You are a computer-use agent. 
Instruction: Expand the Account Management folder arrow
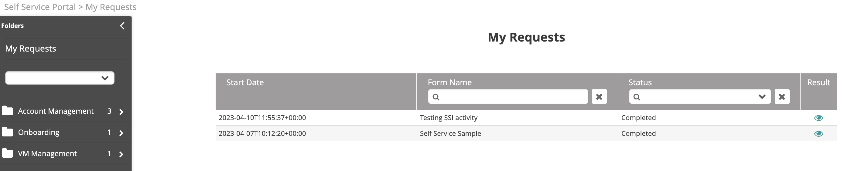pyautogui.click(x=121, y=112)
